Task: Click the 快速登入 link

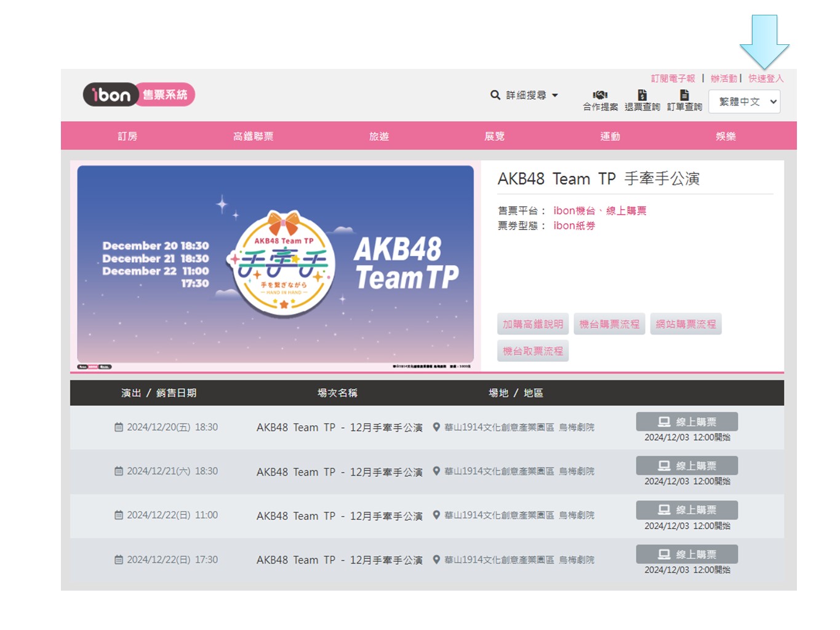Action: [x=766, y=79]
